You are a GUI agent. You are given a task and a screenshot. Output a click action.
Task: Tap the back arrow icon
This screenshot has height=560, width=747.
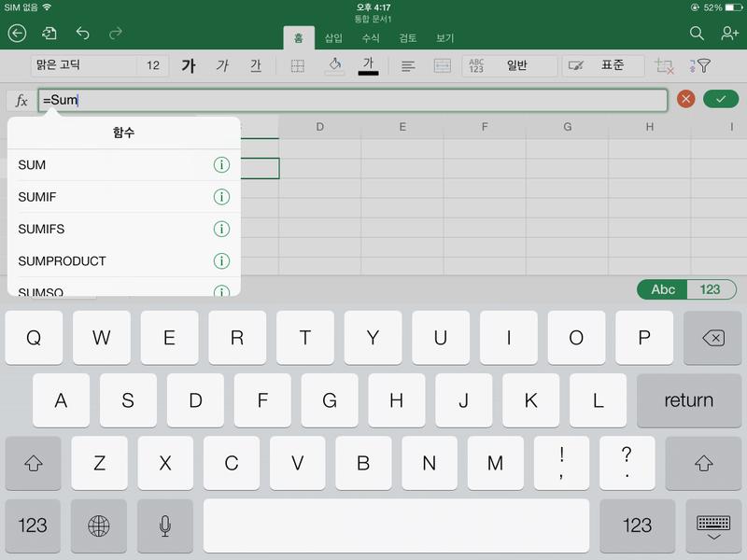(x=17, y=34)
